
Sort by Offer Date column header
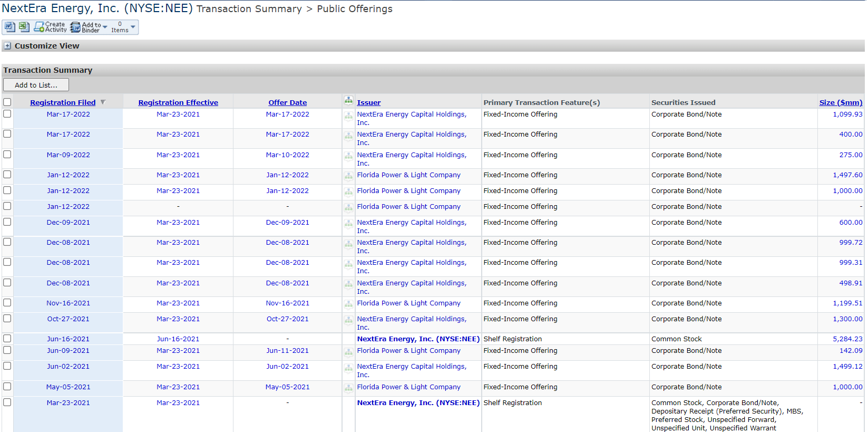[x=287, y=102]
